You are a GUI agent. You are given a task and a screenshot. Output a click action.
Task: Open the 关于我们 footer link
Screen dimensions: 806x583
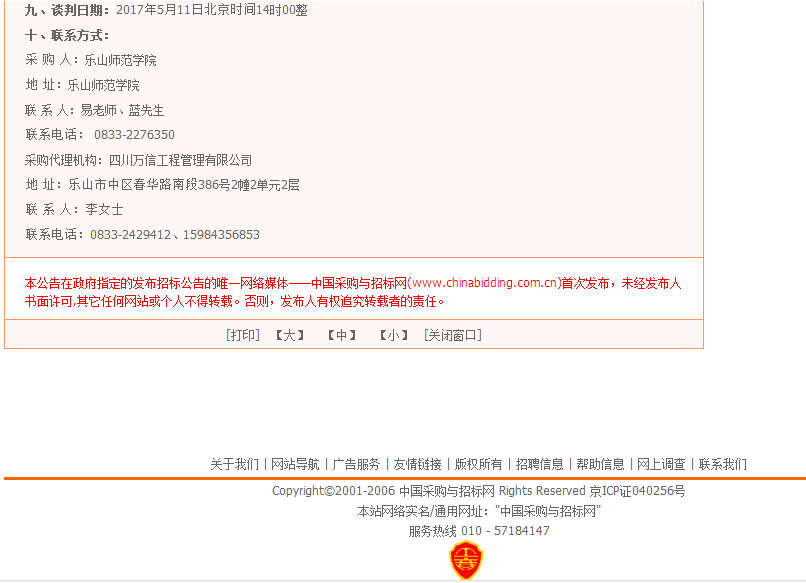click(234, 464)
